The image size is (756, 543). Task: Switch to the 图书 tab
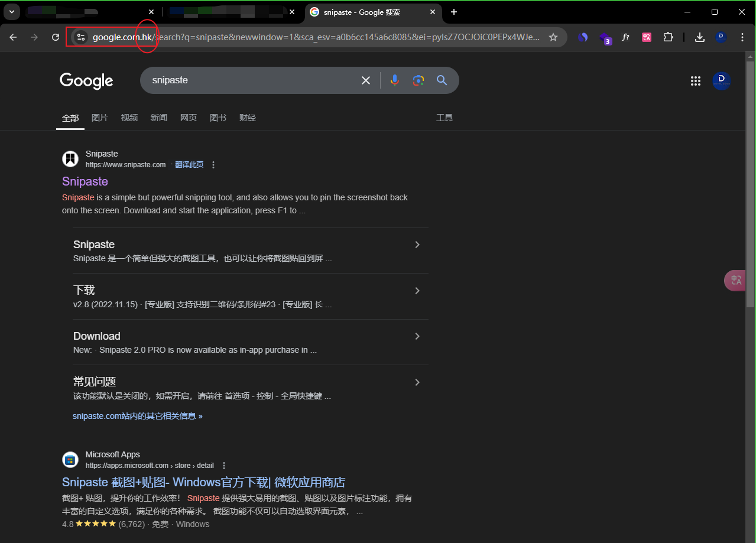coord(218,118)
